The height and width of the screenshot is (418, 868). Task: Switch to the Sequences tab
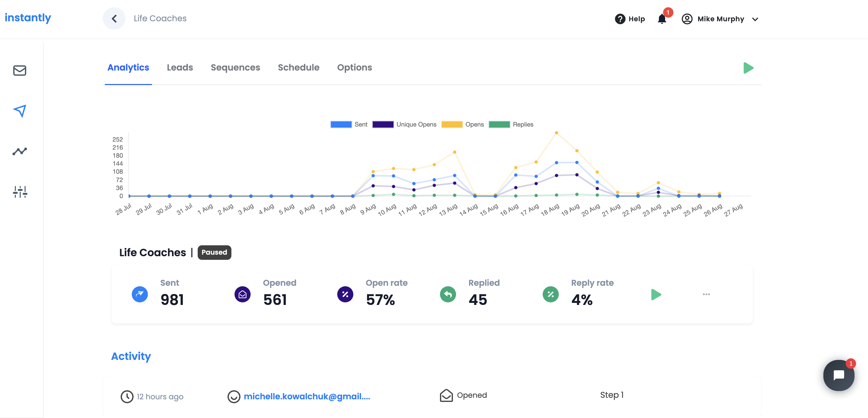[235, 67]
